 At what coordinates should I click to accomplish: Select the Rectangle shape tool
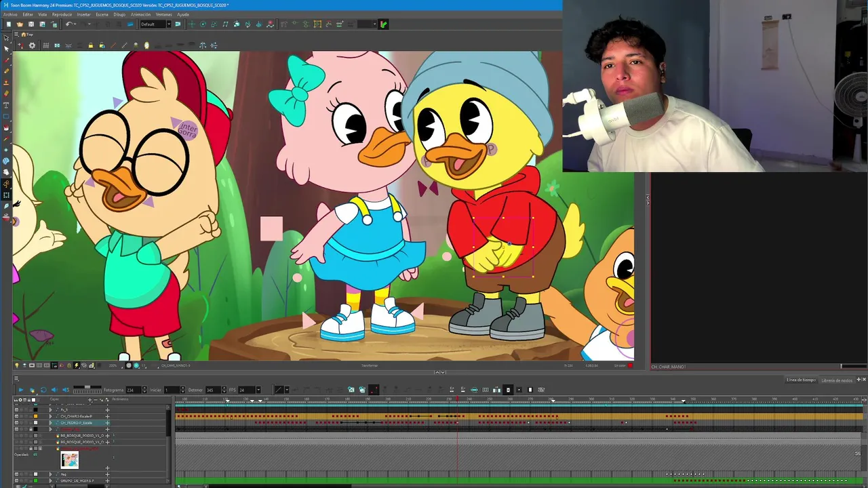point(7,116)
